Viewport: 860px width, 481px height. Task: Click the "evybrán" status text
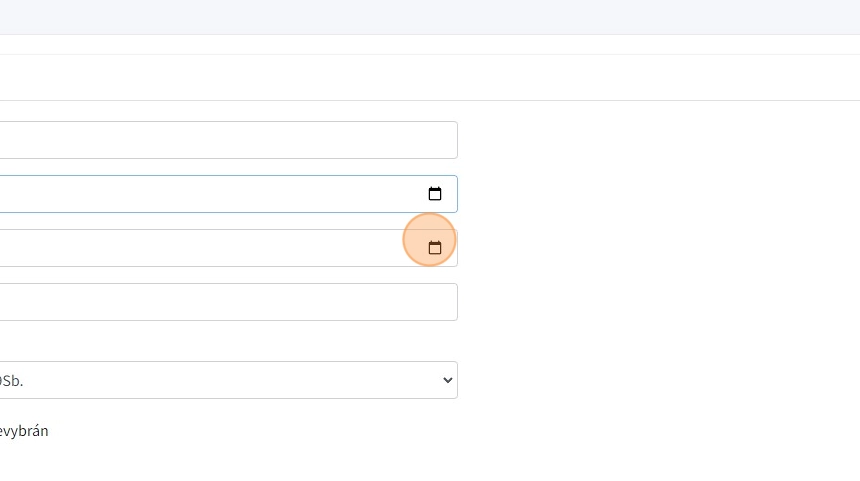coord(24,431)
